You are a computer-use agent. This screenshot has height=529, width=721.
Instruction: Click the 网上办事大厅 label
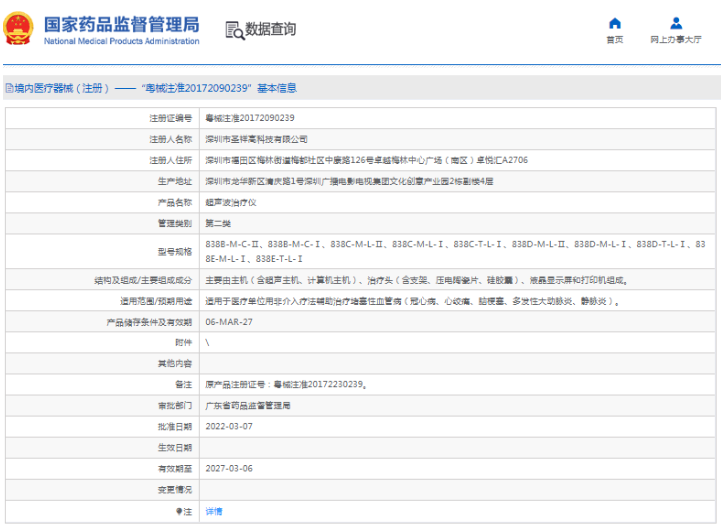(676, 40)
